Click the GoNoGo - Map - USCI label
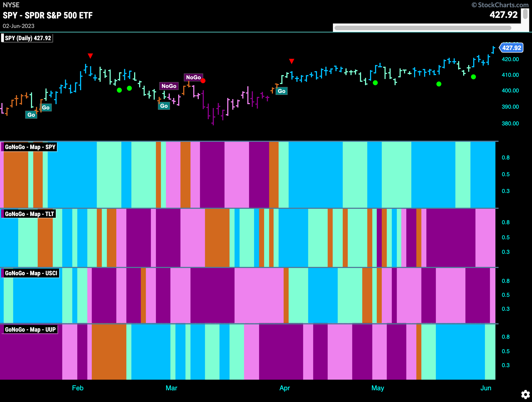Screen dimensions: 532x402 click(x=31, y=273)
